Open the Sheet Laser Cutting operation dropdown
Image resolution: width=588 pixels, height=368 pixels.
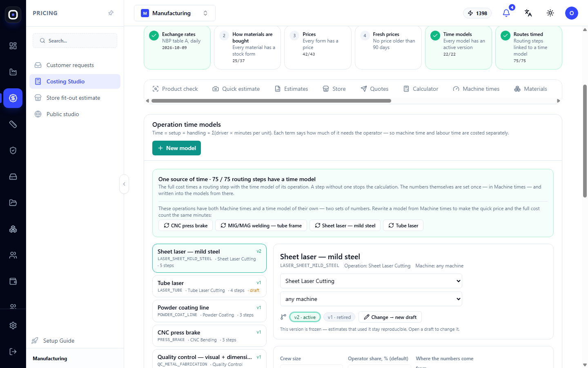coord(371,281)
